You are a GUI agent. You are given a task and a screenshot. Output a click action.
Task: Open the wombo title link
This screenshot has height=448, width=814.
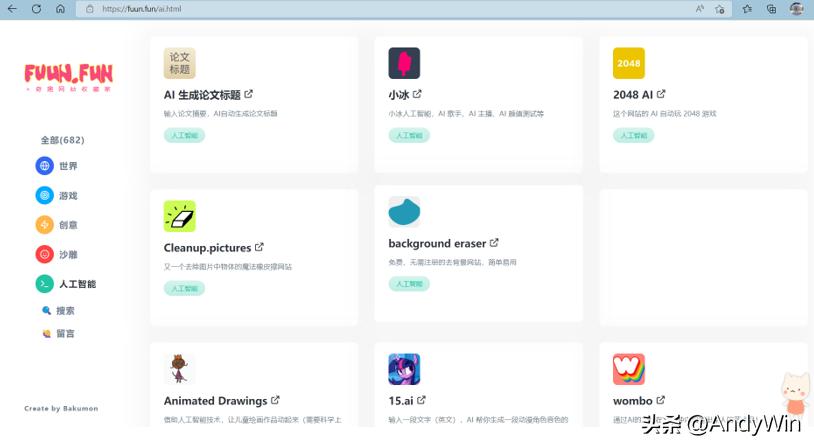[x=632, y=401]
